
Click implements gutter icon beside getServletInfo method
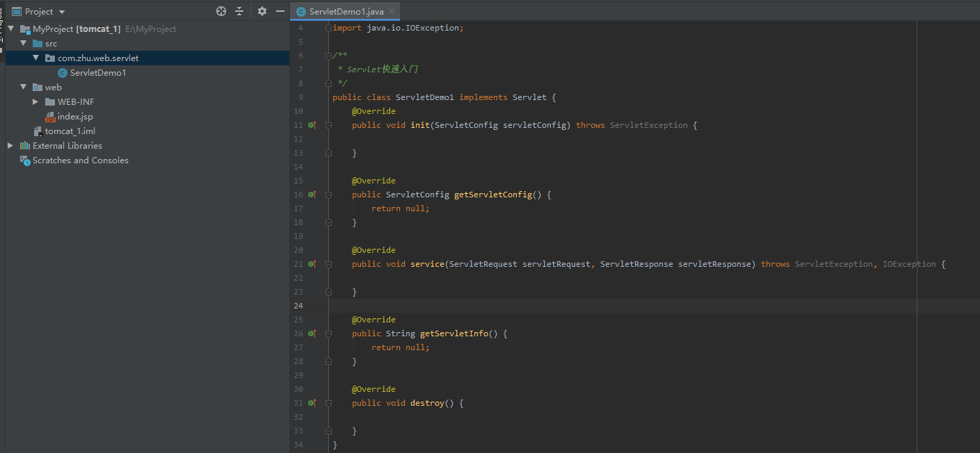312,333
